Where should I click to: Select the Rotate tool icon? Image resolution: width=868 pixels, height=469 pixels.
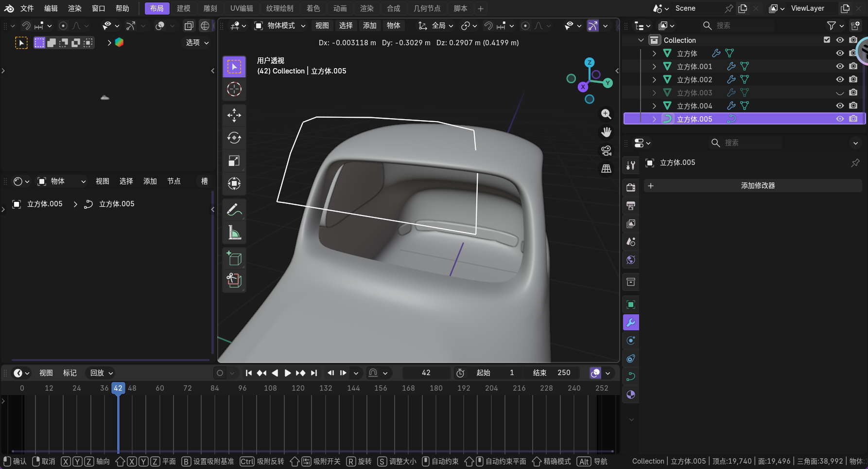tap(234, 138)
